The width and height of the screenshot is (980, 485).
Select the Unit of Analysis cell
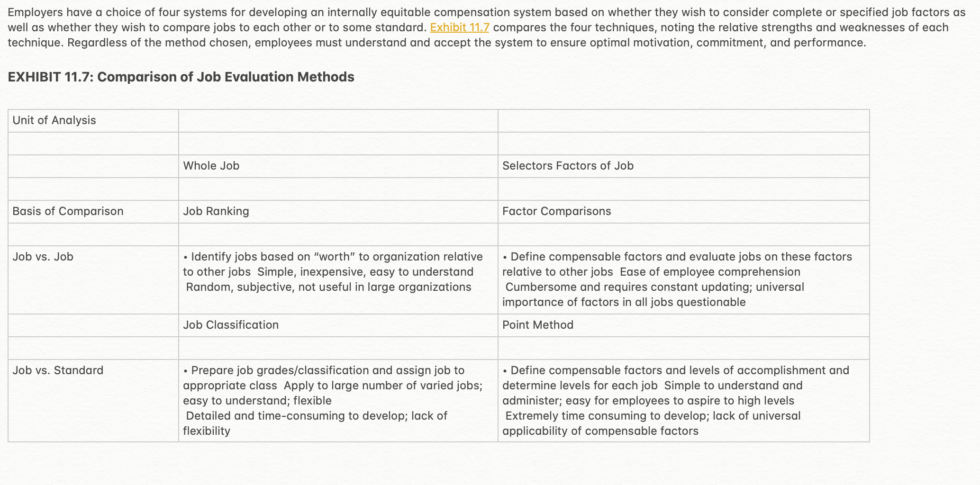(x=93, y=121)
